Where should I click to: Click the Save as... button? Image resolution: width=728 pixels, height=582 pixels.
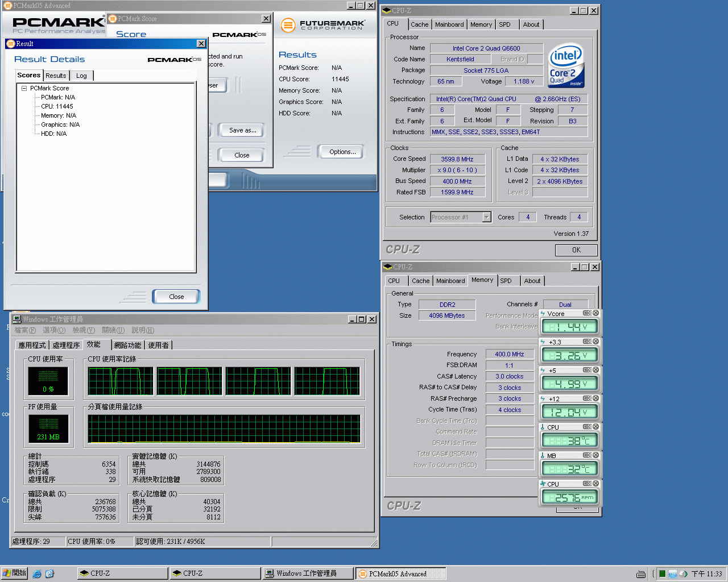click(x=243, y=130)
